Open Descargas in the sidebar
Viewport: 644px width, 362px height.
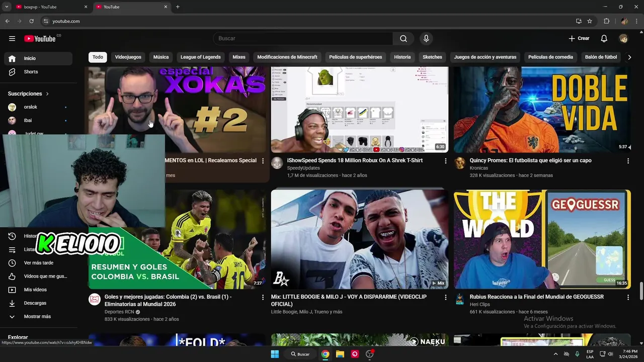(38, 303)
